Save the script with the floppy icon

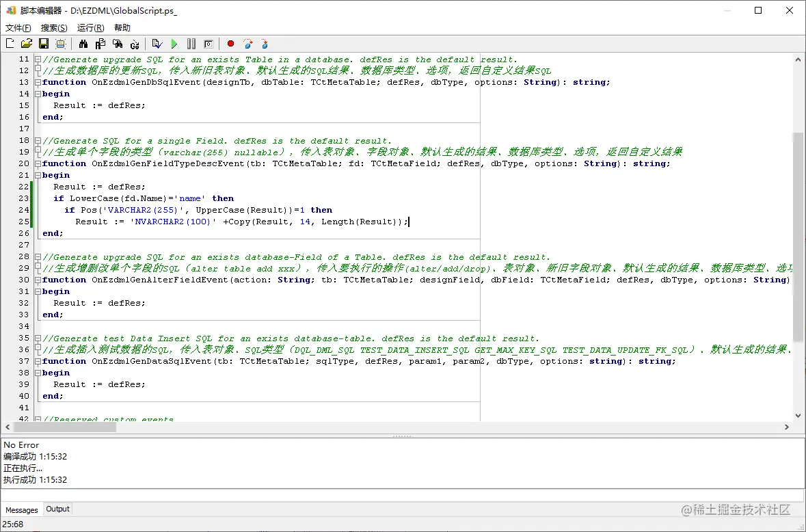44,44
